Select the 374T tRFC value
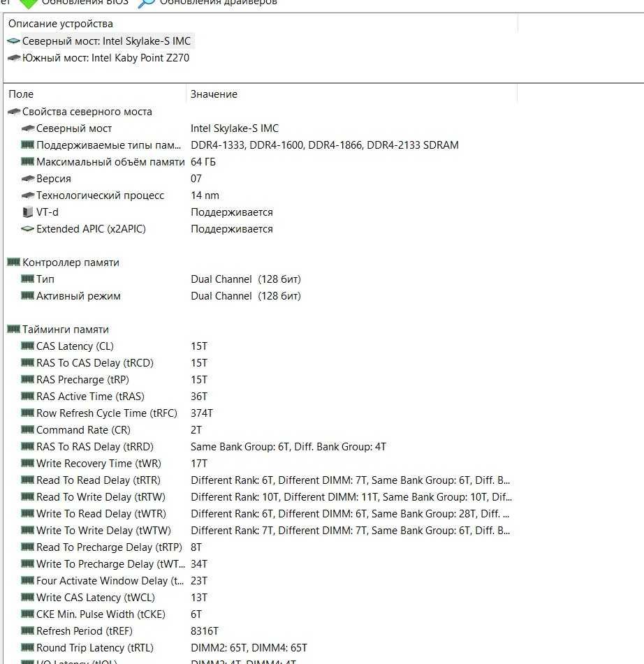This screenshot has height=664, width=644. coord(202,413)
